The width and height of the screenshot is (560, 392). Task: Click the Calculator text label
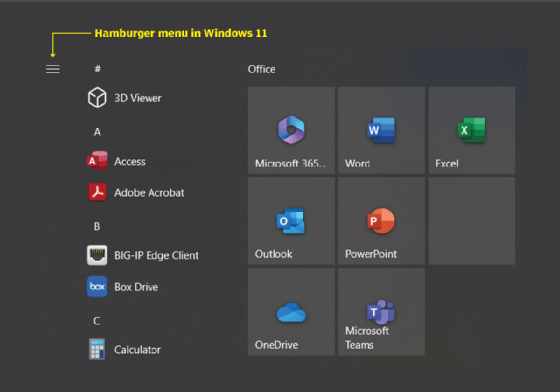click(138, 350)
